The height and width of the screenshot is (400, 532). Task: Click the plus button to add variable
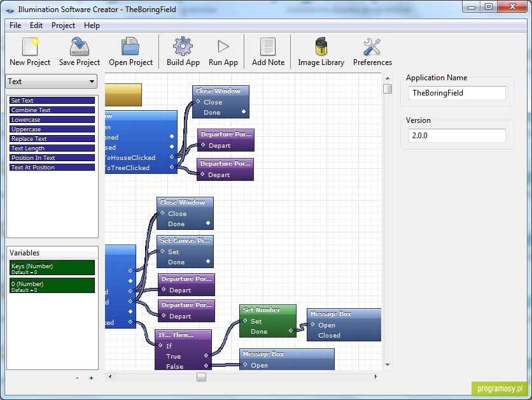tap(91, 378)
